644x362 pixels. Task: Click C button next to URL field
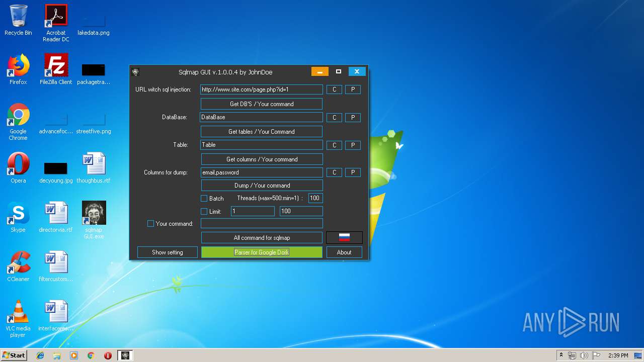(x=335, y=89)
